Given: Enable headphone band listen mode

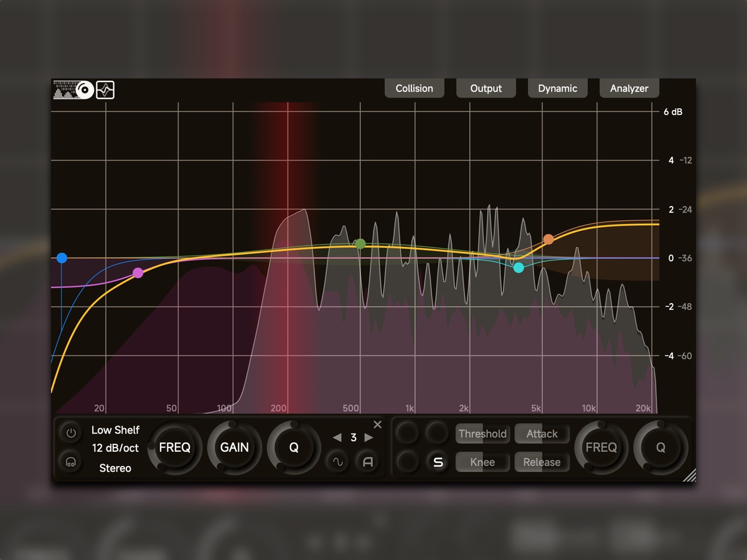Looking at the screenshot, I should coord(70,462).
